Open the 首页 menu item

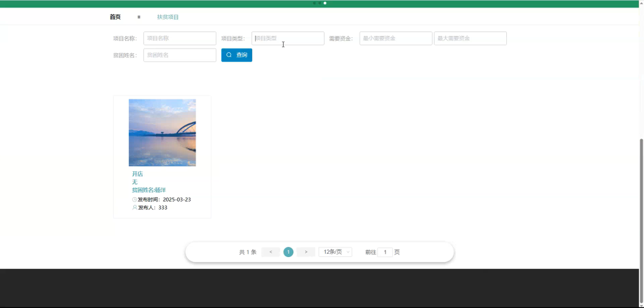(x=115, y=17)
